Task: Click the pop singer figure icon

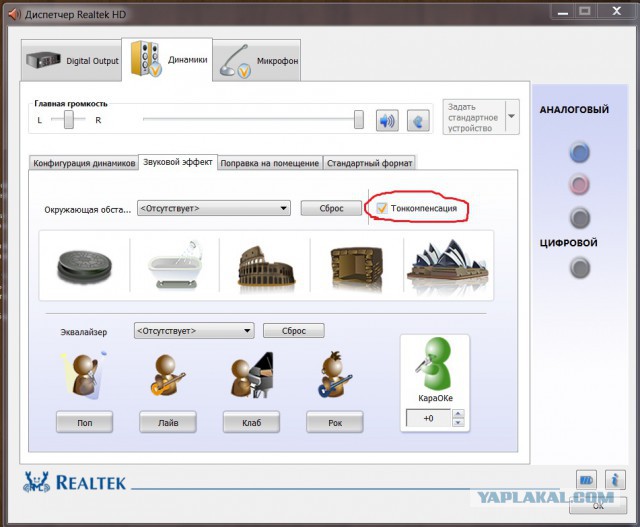Action: point(84,376)
